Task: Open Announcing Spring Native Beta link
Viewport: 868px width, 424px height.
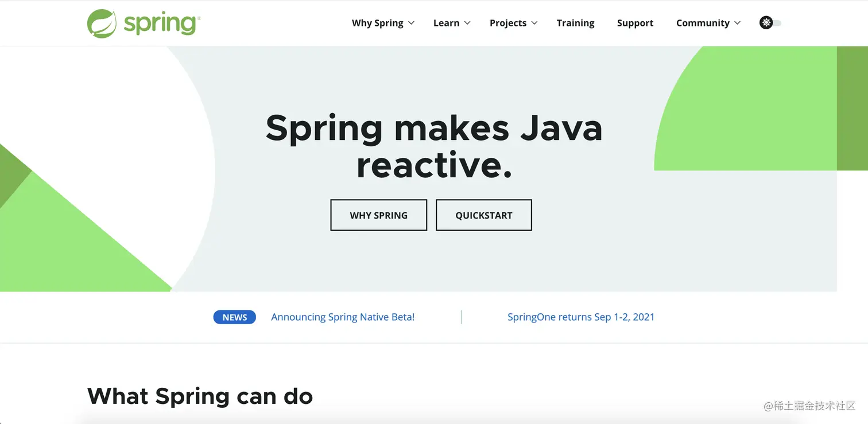Action: tap(343, 317)
